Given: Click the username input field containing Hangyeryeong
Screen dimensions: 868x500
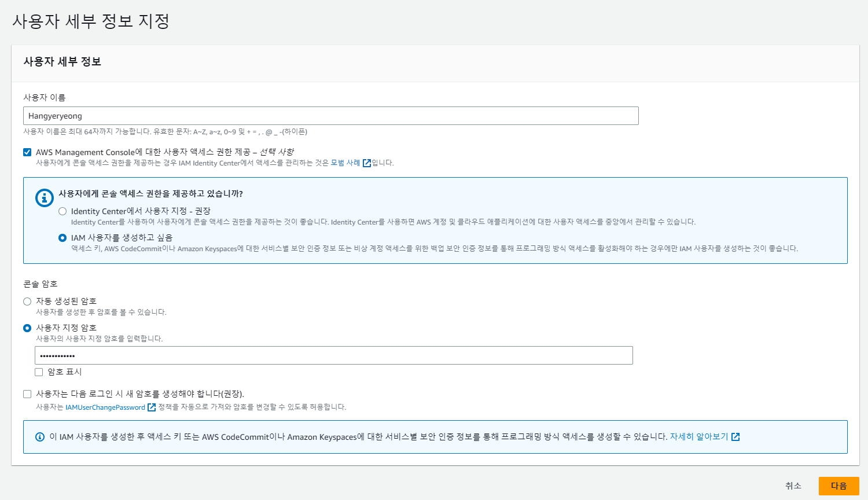Looking at the screenshot, I should 330,116.
